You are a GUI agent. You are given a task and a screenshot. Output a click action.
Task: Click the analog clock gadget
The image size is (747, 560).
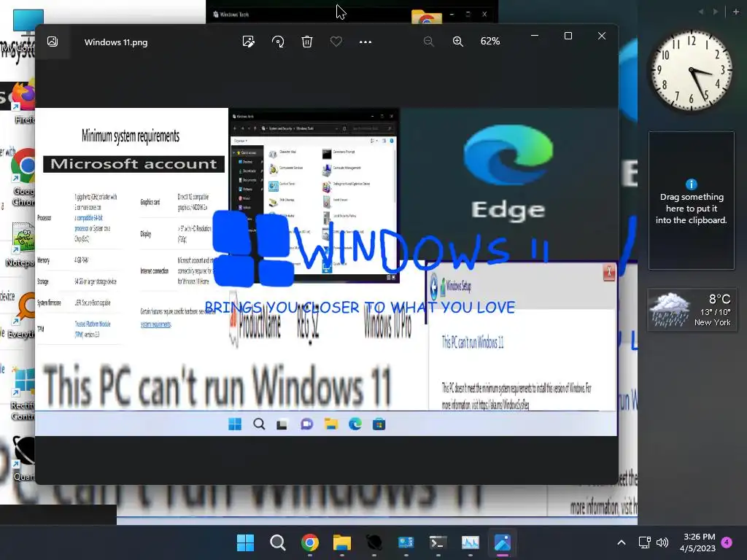point(692,71)
